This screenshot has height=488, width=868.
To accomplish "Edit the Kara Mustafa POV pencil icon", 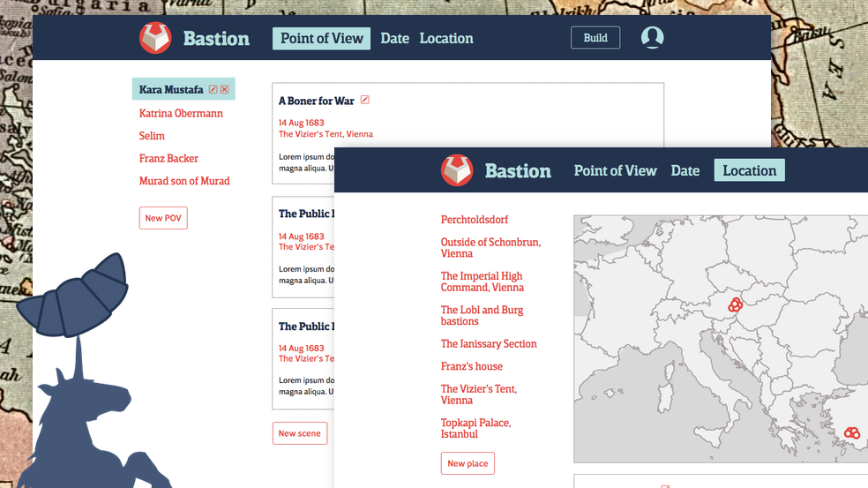I will [213, 89].
